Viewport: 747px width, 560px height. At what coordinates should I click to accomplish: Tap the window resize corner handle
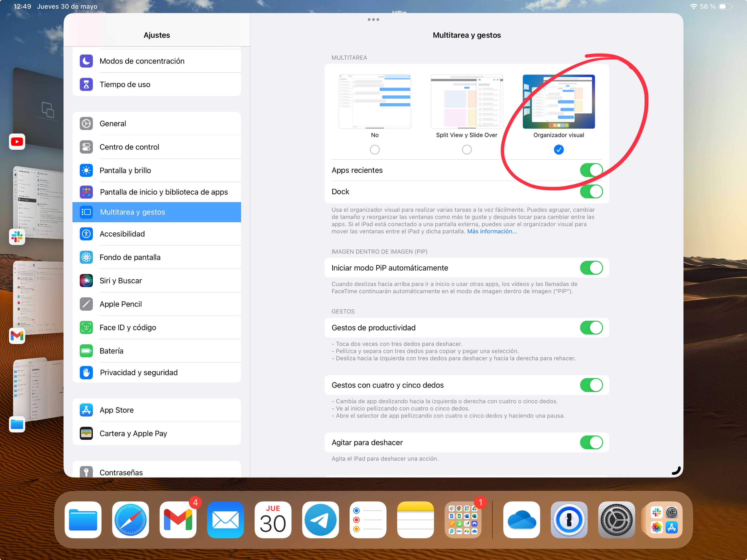(x=676, y=471)
